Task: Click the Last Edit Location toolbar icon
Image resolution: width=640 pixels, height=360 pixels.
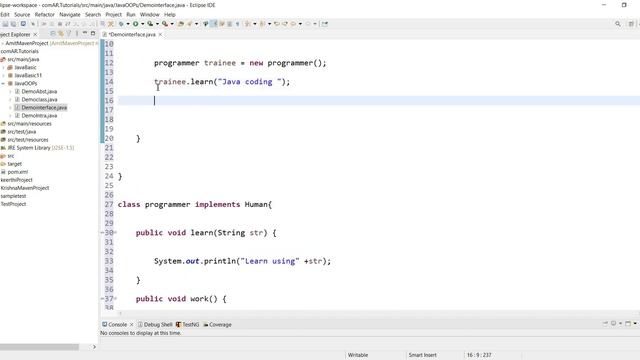Action: coord(277,24)
